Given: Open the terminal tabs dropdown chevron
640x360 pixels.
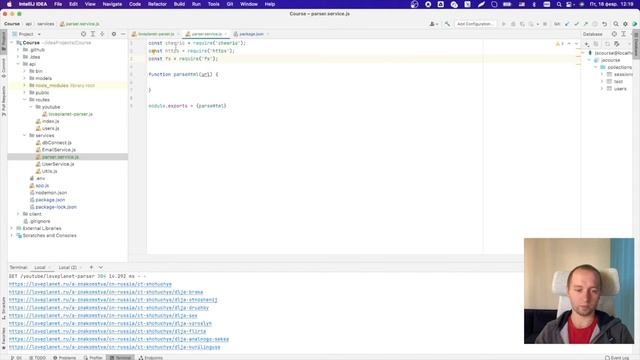Looking at the screenshot, I should tap(100, 267).
